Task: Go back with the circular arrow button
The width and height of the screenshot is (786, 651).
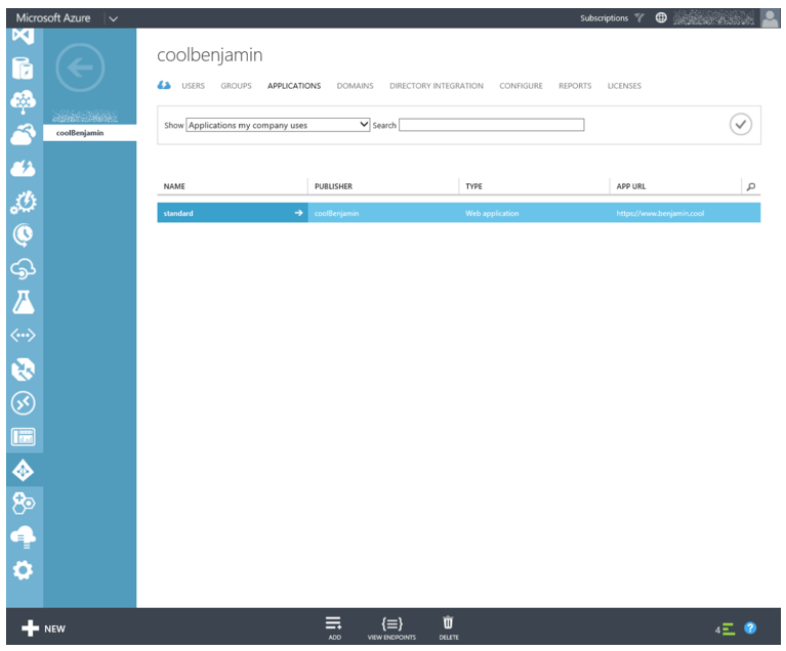Action: [x=80, y=67]
